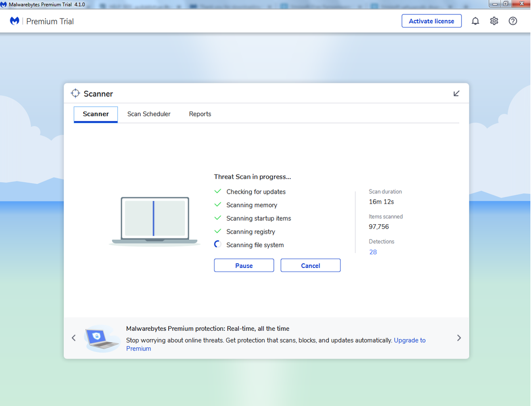Click the 'Premium Trial' header text
The width and height of the screenshot is (532, 406).
[50, 21]
